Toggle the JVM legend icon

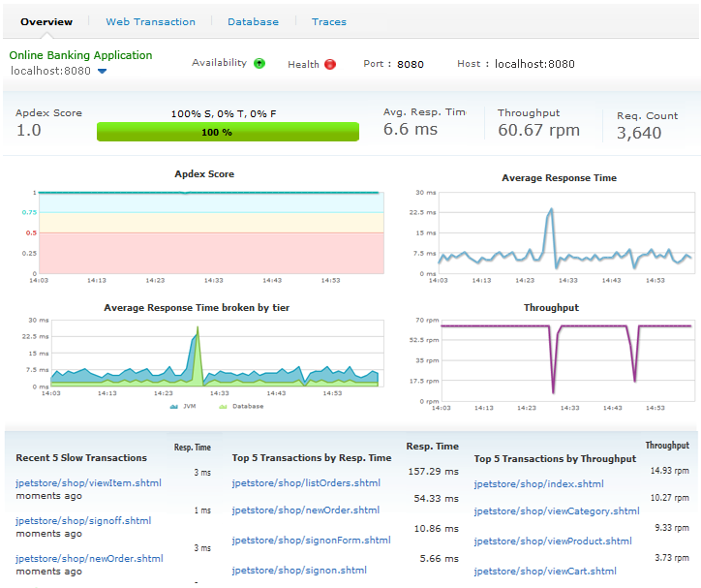pos(174,407)
